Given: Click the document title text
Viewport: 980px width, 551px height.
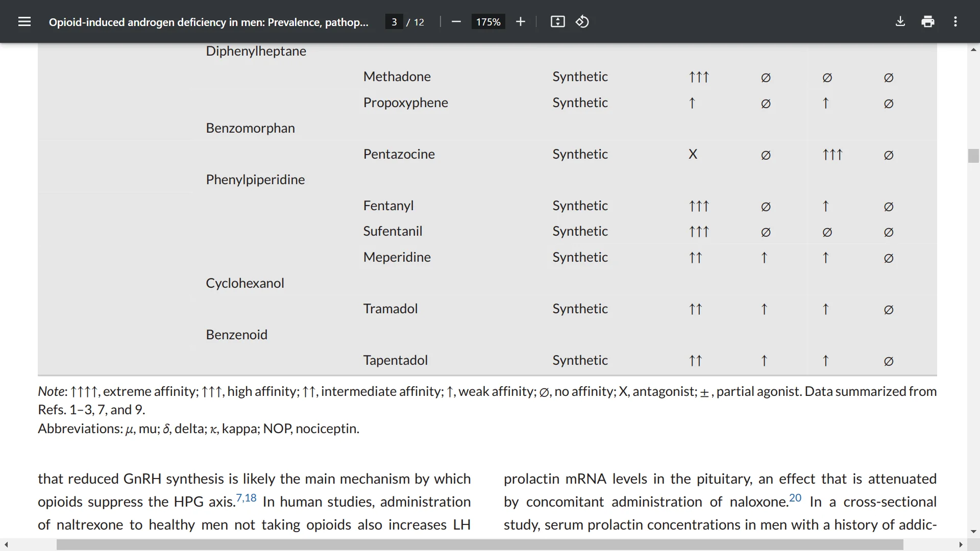Looking at the screenshot, I should [208, 22].
